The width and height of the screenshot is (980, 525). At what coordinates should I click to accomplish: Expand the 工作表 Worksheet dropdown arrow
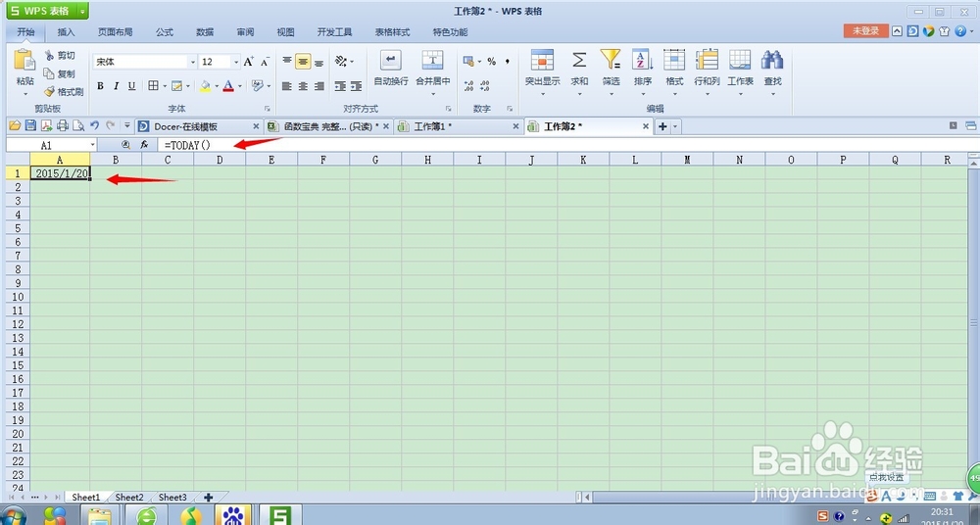tap(740, 94)
